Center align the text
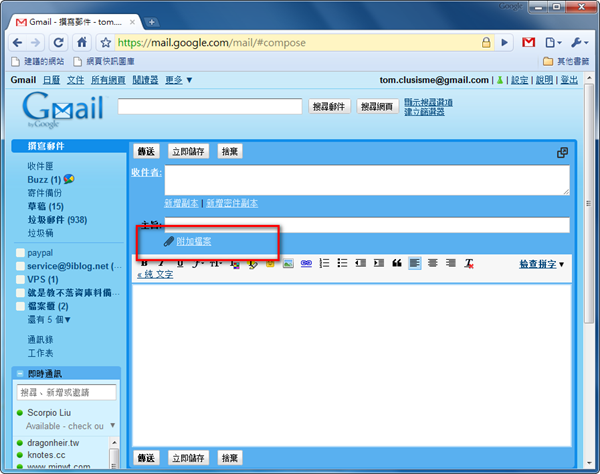Screen dimensions: 600x474 pyautogui.click(x=433, y=263)
